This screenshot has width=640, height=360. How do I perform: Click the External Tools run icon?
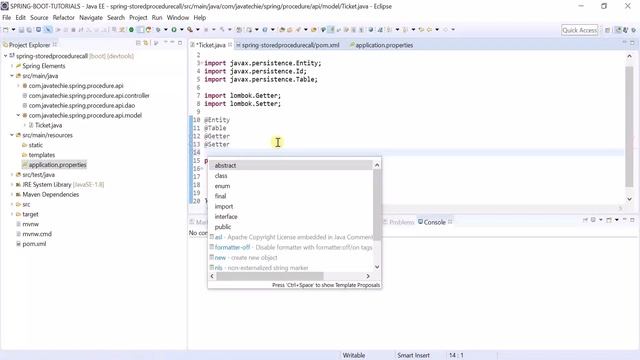pos(190,29)
